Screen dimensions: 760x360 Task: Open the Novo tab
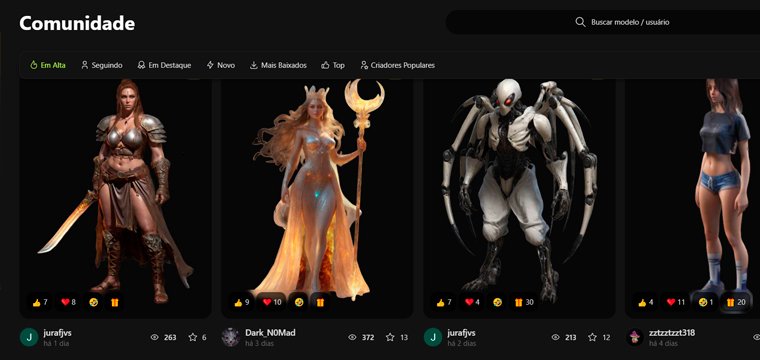[221, 65]
